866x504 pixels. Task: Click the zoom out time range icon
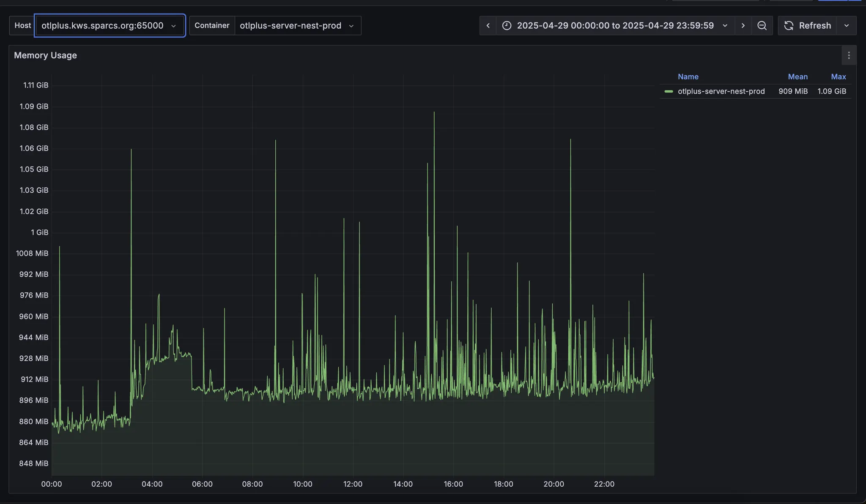click(762, 25)
